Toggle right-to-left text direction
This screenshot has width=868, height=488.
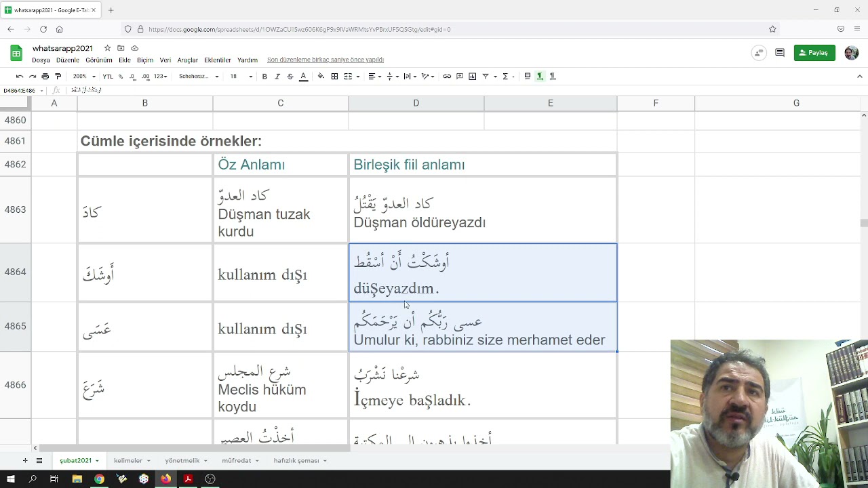pos(553,77)
